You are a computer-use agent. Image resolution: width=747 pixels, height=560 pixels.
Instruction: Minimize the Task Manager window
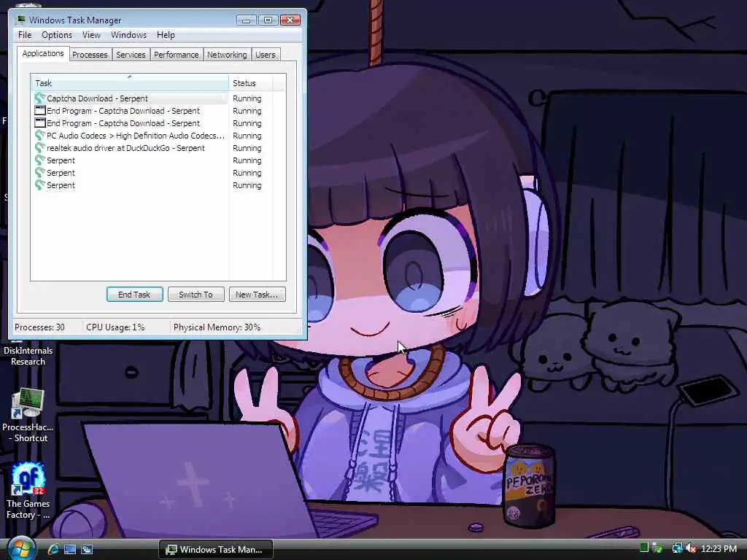coord(246,20)
